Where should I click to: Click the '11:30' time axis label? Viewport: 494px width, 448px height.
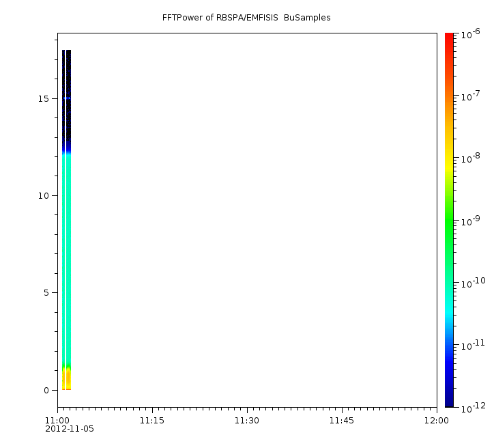click(247, 421)
